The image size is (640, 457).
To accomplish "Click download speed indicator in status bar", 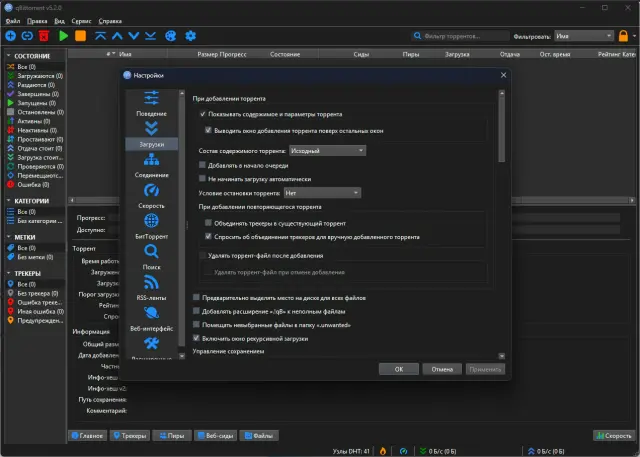I will pos(438,451).
